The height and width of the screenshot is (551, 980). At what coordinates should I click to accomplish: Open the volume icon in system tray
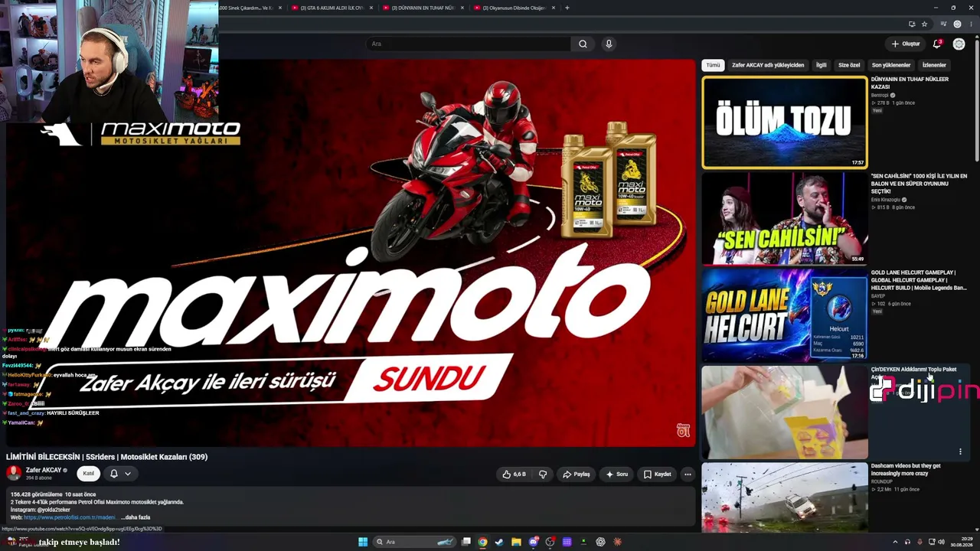941,542
